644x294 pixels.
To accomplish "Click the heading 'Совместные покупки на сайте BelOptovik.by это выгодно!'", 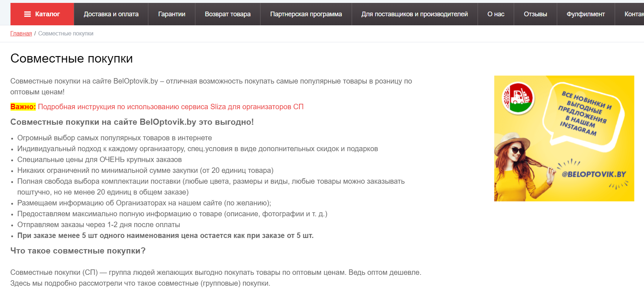I will [132, 122].
